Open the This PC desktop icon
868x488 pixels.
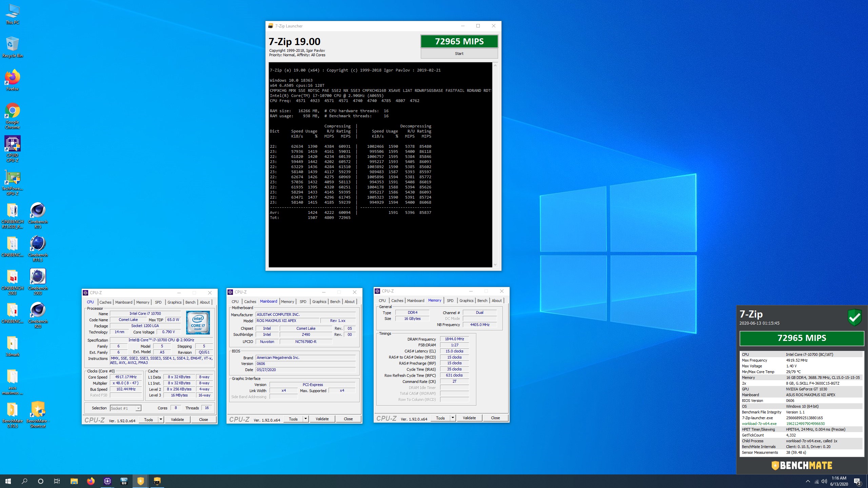click(x=13, y=14)
